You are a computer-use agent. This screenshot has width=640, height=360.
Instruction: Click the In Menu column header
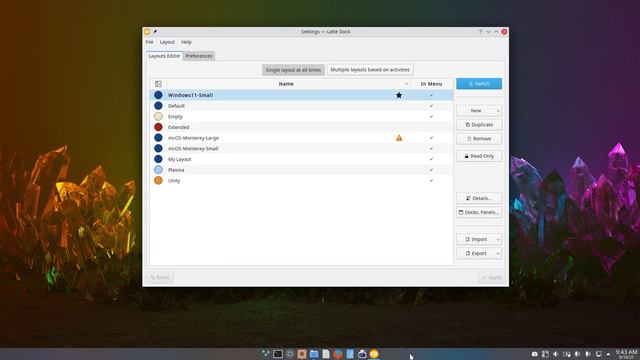431,84
